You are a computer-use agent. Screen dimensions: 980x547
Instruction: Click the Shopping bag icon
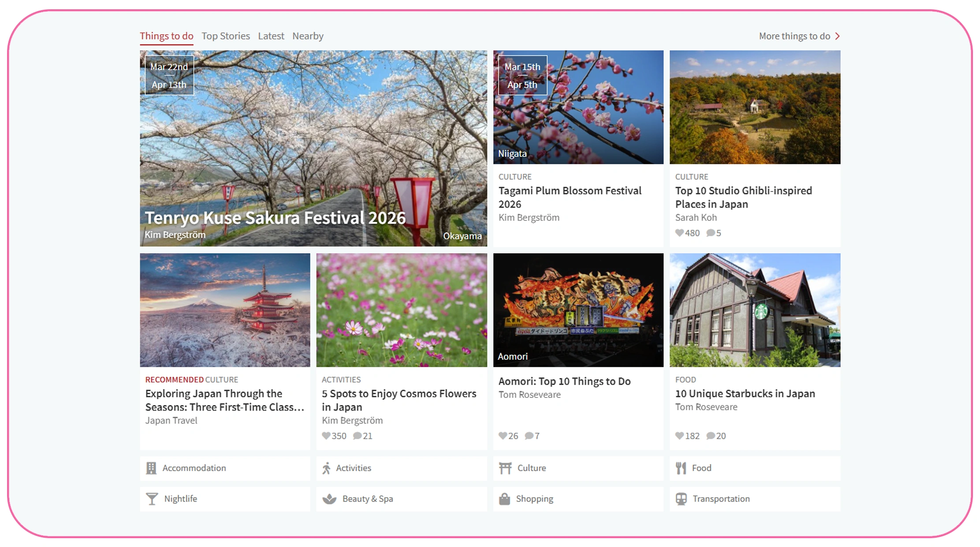pos(504,499)
